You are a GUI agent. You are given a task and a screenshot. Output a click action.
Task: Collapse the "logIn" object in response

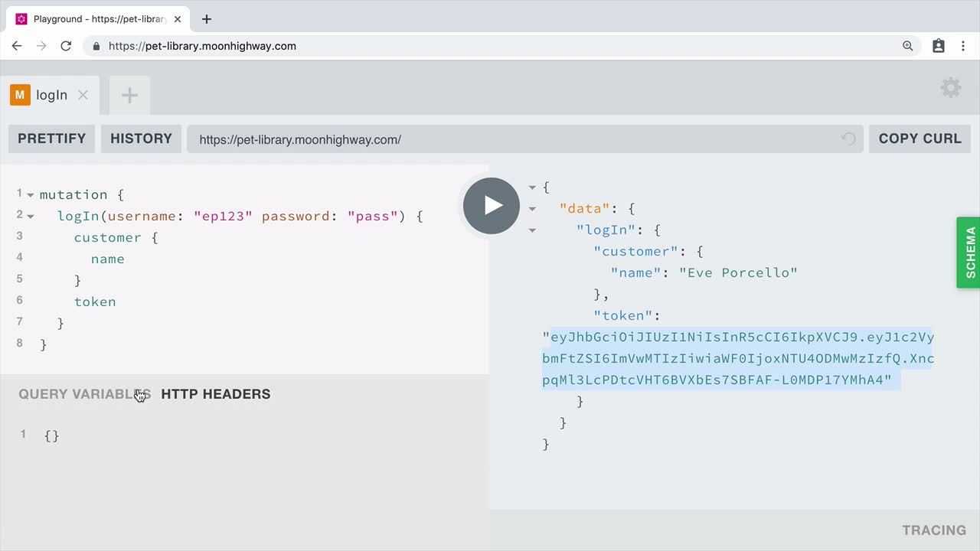tap(532, 230)
